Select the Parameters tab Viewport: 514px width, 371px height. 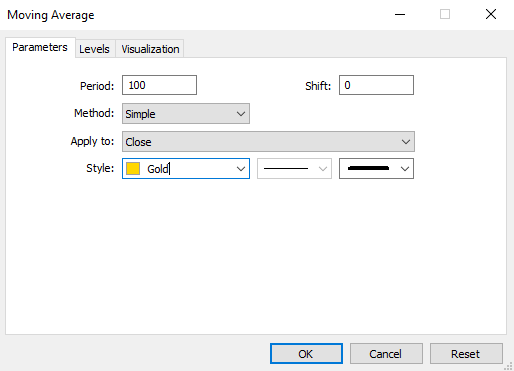[40, 47]
